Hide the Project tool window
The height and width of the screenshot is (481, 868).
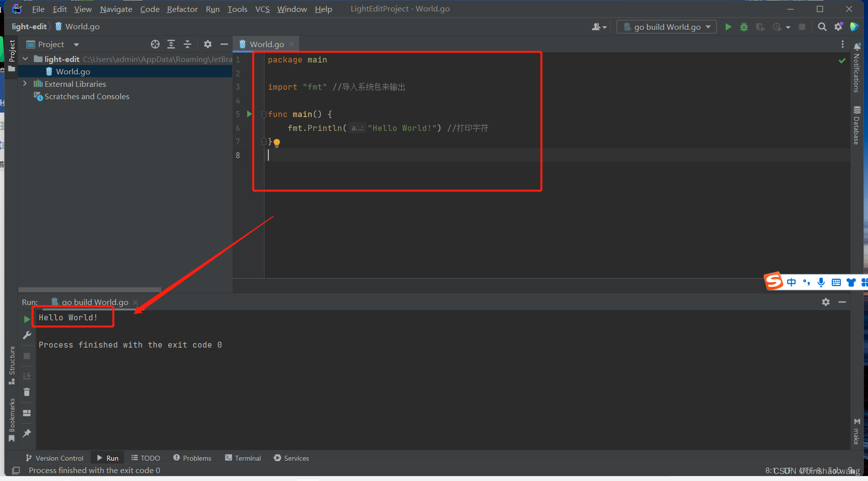point(224,44)
